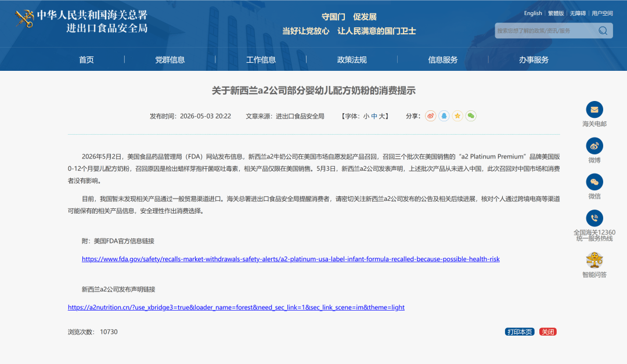Open 党群信息 navigation tab
This screenshot has width=627, height=364.
170,60
